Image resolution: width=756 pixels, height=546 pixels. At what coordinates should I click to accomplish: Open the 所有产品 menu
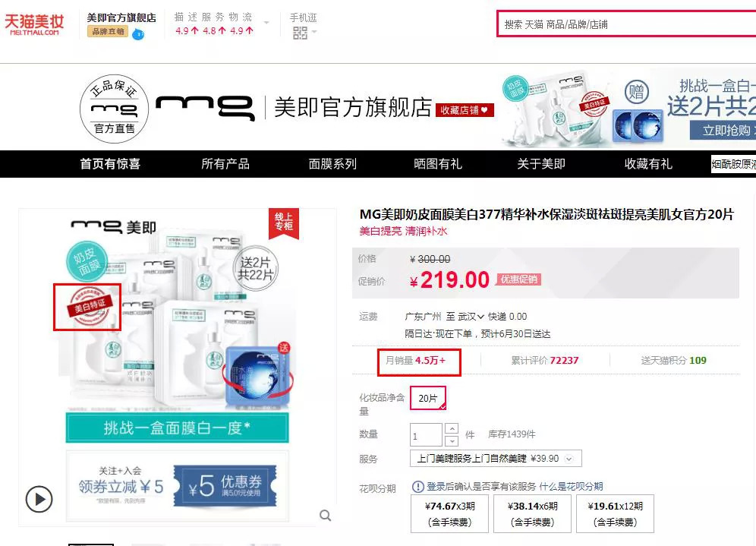click(x=225, y=164)
